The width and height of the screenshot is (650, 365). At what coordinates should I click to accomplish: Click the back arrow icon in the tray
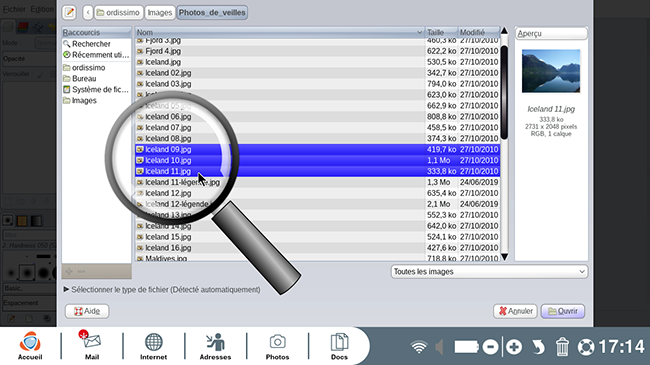(538, 347)
